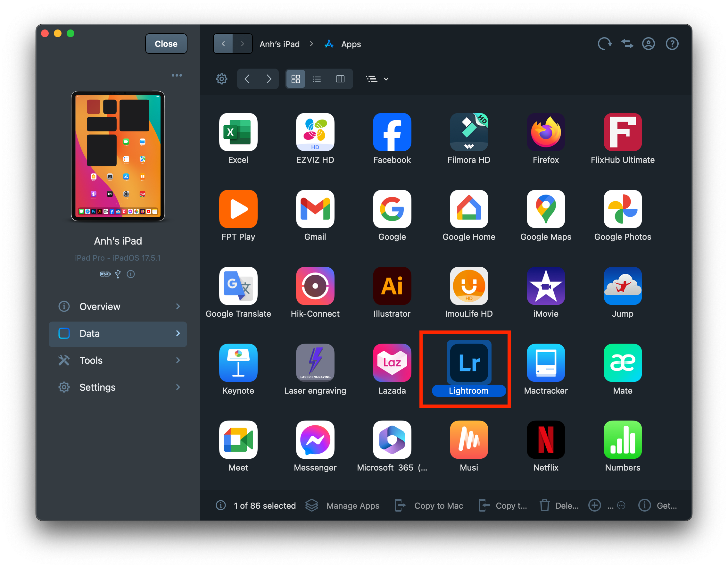The height and width of the screenshot is (568, 728).
Task: Open the view settings gear icon
Action: click(x=221, y=79)
